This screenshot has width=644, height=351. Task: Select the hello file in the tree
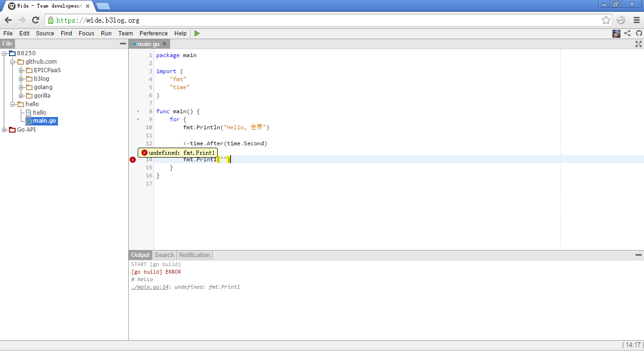click(40, 113)
